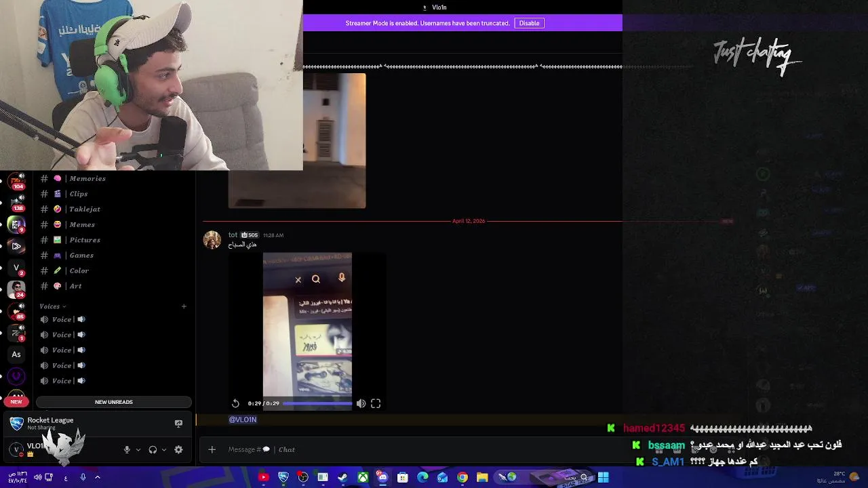Open Xbox app from the taskbar
The width and height of the screenshot is (868, 488).
(x=363, y=477)
